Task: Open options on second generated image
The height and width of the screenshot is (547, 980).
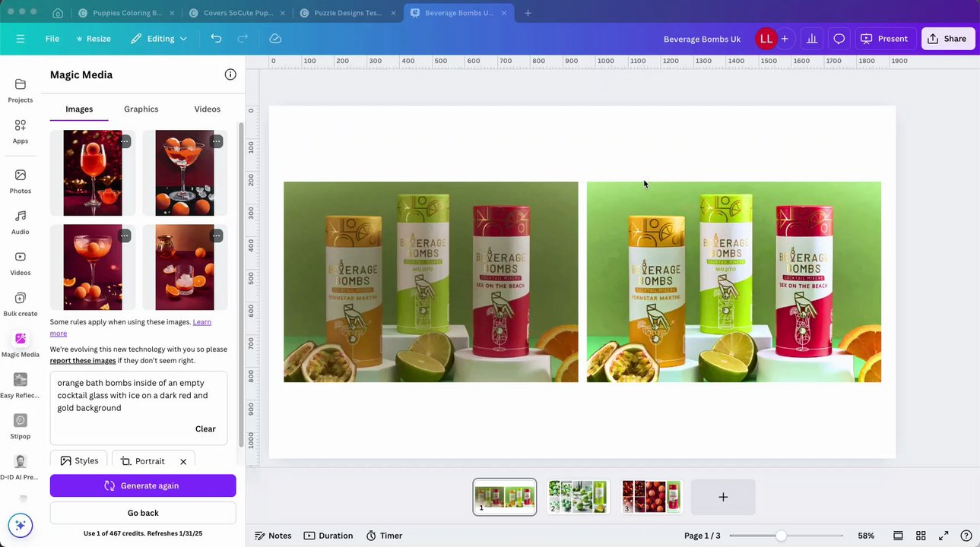Action: click(x=217, y=141)
